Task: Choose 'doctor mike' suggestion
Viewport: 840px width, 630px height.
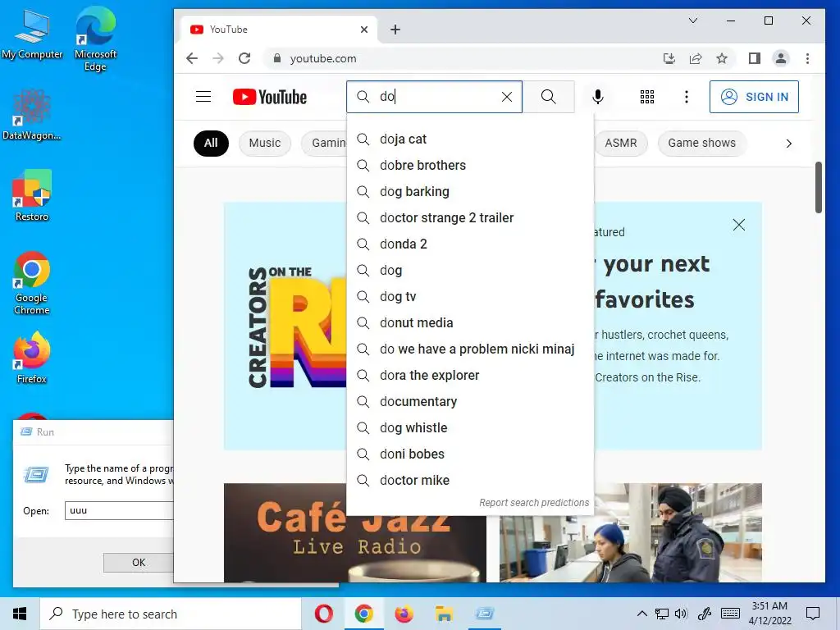Action: [x=470, y=481]
